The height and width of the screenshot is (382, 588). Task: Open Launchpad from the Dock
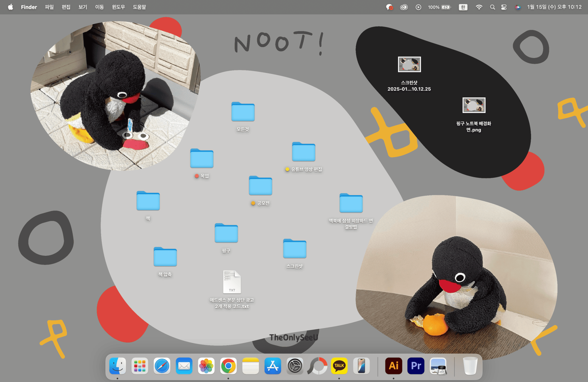tap(140, 366)
